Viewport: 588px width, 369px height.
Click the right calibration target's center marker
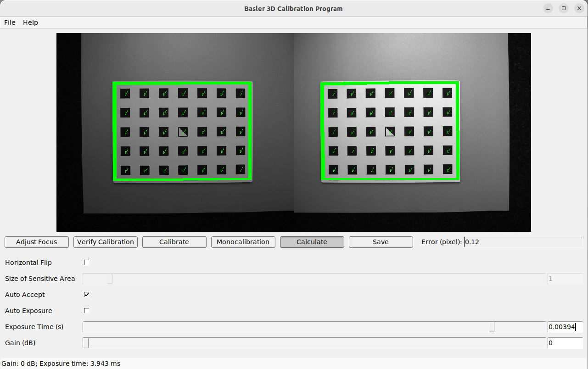[x=390, y=132]
